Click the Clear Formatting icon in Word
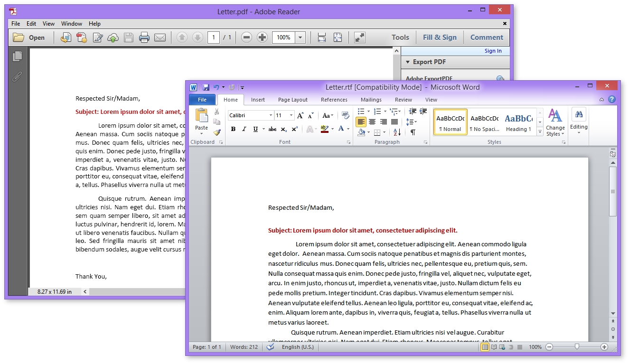 tap(345, 115)
